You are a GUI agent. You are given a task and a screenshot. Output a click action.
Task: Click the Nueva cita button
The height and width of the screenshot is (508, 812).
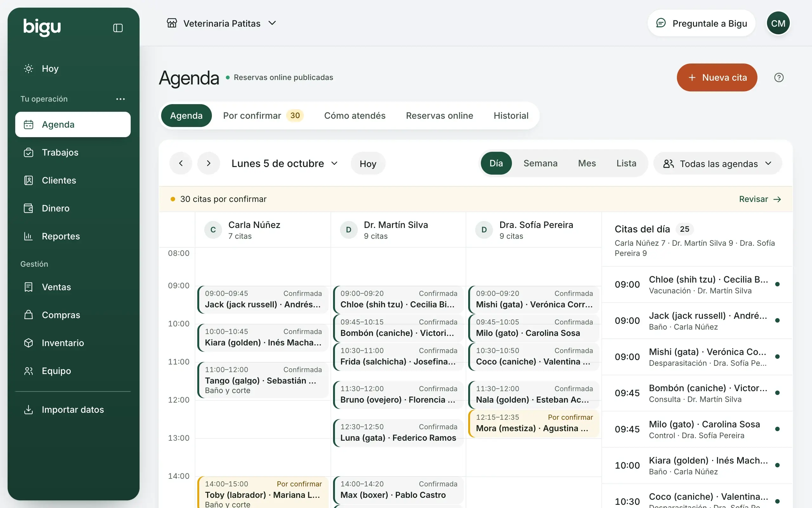(717, 77)
